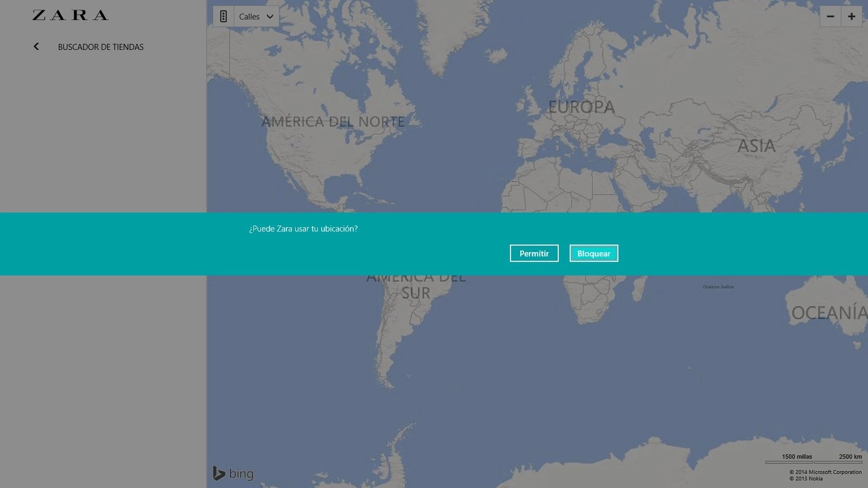This screenshot has height=488, width=868.
Task: Click the BUSCADOR DE TIENDAS heading
Action: point(101,47)
